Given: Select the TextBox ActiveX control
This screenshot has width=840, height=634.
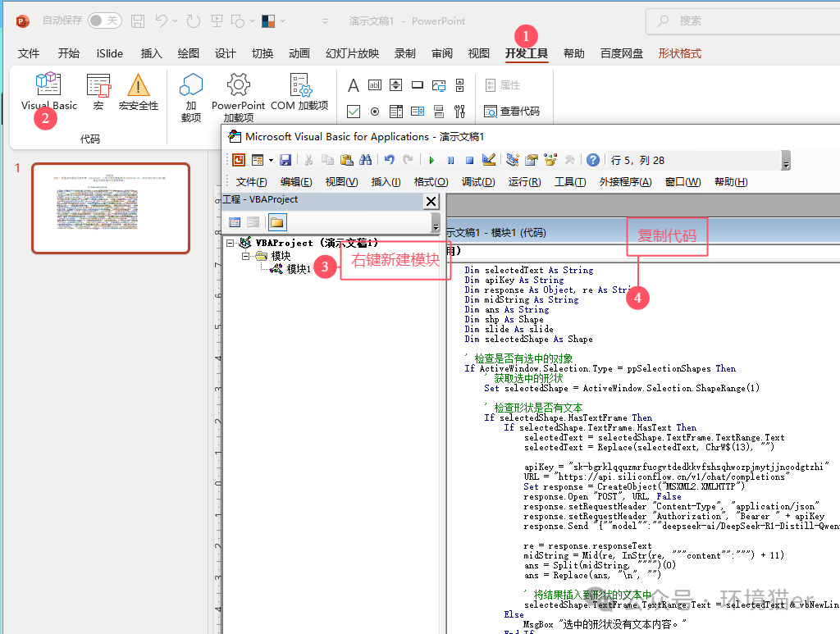Looking at the screenshot, I should tap(374, 85).
